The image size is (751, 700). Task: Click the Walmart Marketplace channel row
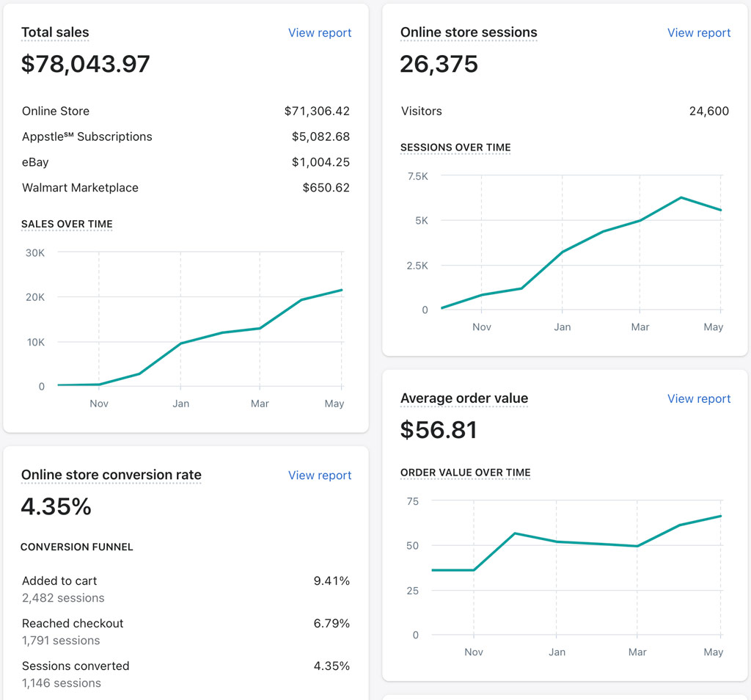(x=186, y=187)
